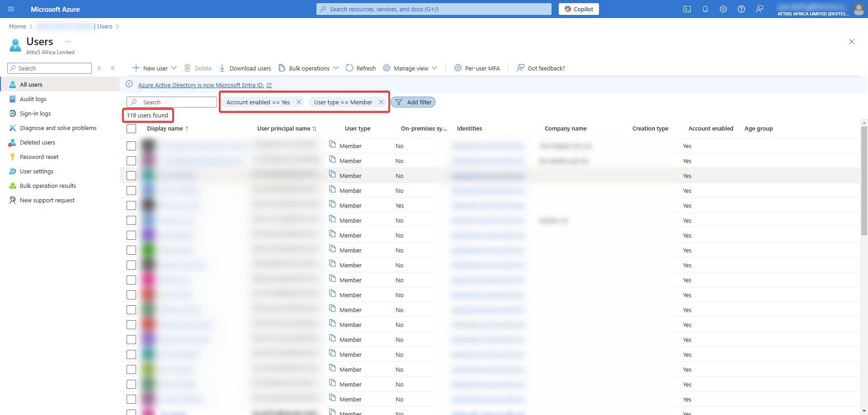Open the User type == Member filter pill
This screenshot has width=868, height=415.
(343, 102)
